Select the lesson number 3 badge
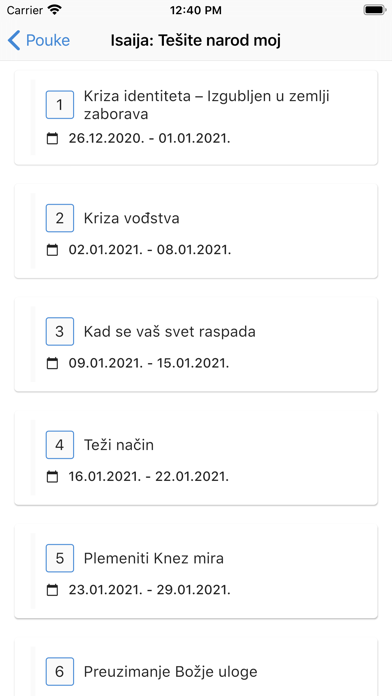The image size is (392, 696). click(60, 332)
